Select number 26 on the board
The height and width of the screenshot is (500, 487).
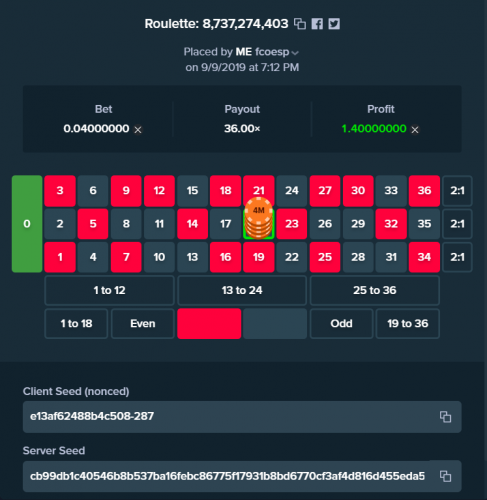pos(325,224)
